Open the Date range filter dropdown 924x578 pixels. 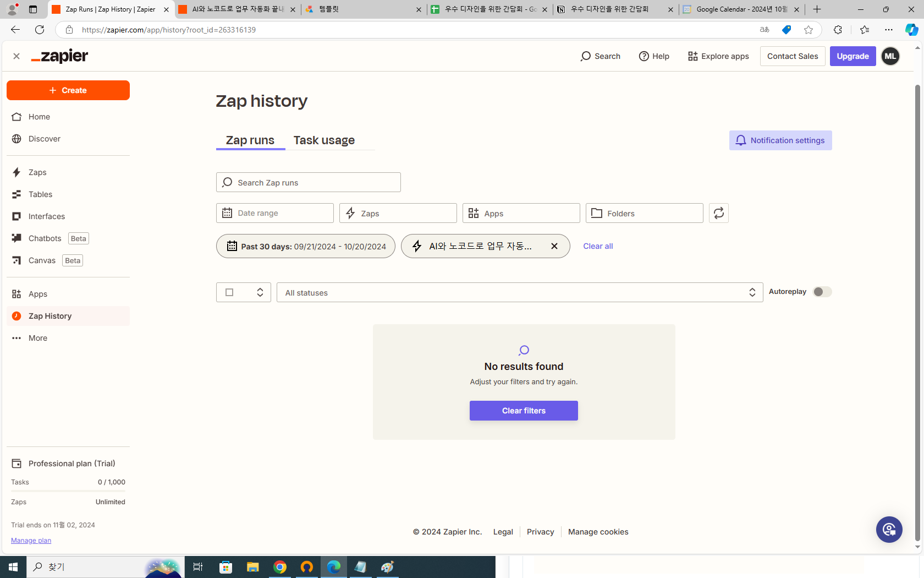(275, 213)
